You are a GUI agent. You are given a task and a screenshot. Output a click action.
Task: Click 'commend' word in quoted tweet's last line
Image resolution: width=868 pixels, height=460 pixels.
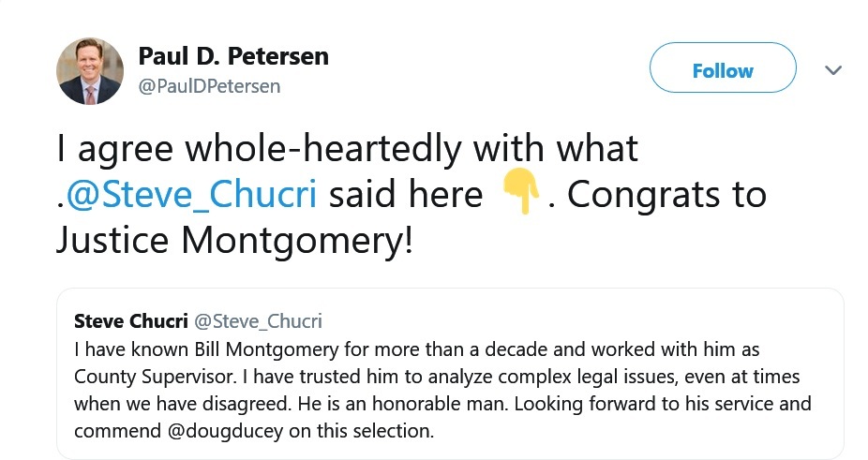tap(108, 433)
